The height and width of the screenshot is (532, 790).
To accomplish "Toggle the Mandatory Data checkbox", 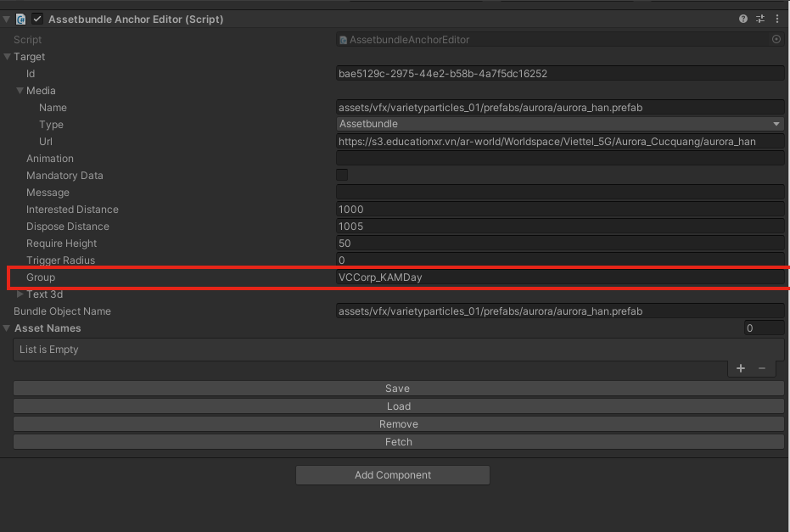I will [x=342, y=175].
